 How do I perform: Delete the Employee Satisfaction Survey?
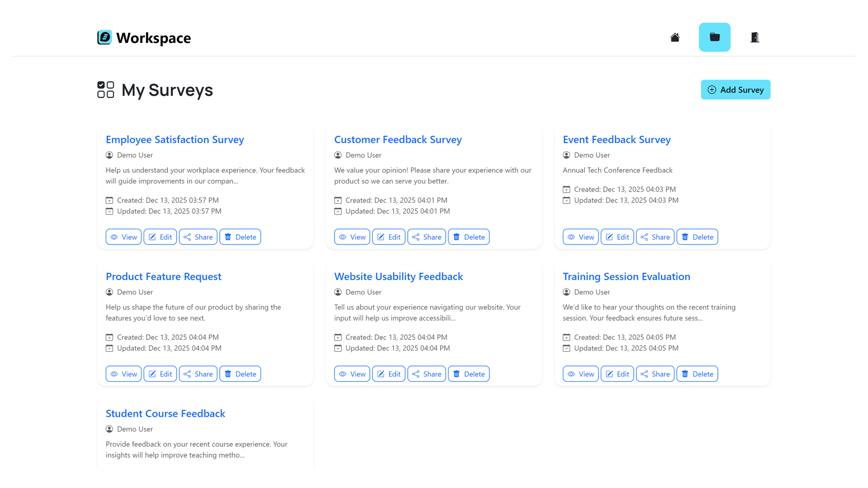240,237
